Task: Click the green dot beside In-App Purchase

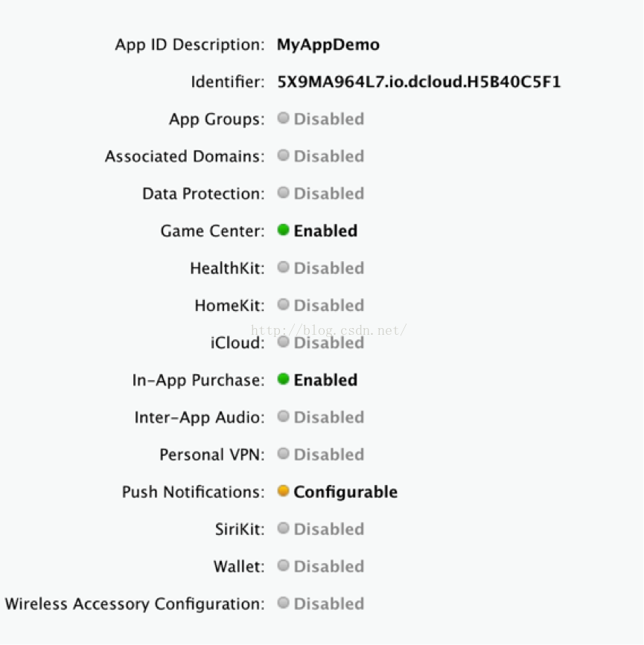Action: [284, 379]
